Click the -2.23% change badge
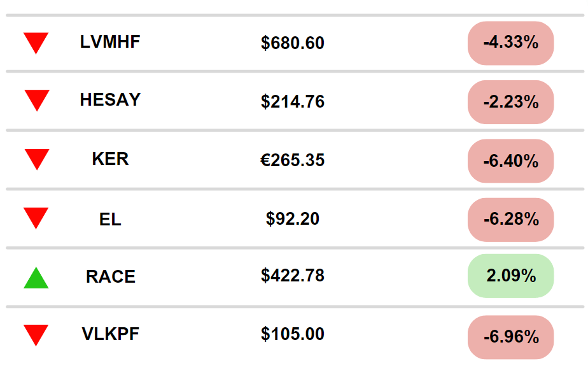Screen dimensions: 588x368 [510, 102]
